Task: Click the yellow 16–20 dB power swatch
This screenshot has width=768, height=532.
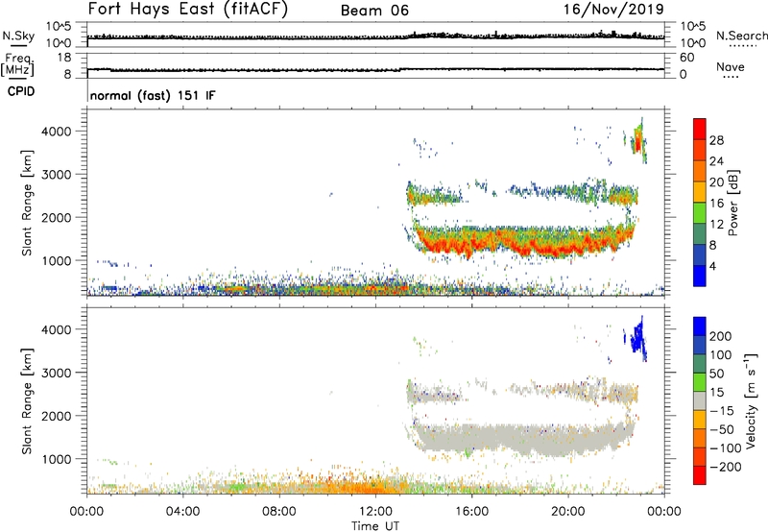Action: coord(700,191)
